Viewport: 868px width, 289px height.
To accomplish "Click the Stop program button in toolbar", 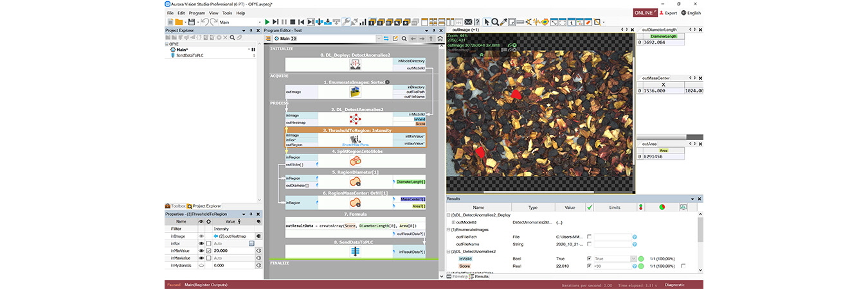I will (293, 22).
